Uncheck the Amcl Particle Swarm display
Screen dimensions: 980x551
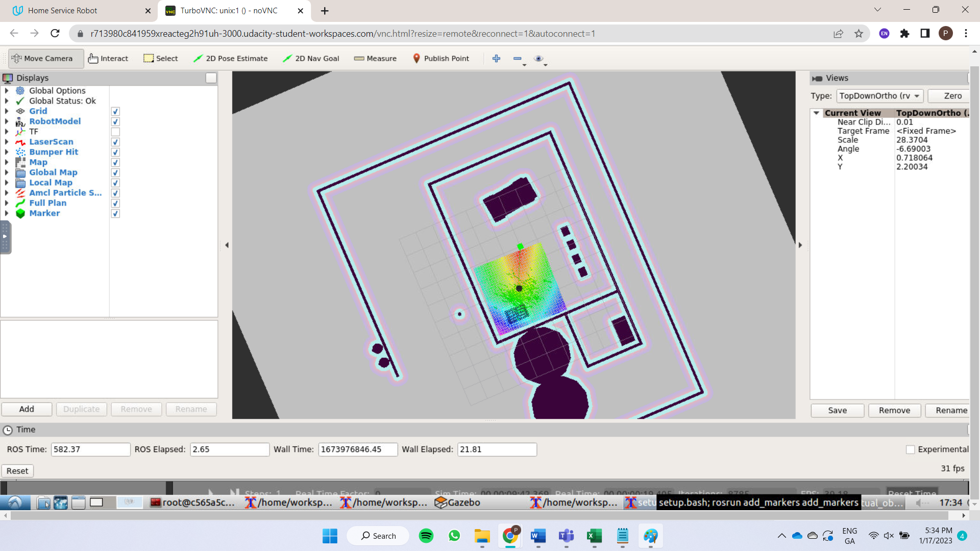pos(115,193)
